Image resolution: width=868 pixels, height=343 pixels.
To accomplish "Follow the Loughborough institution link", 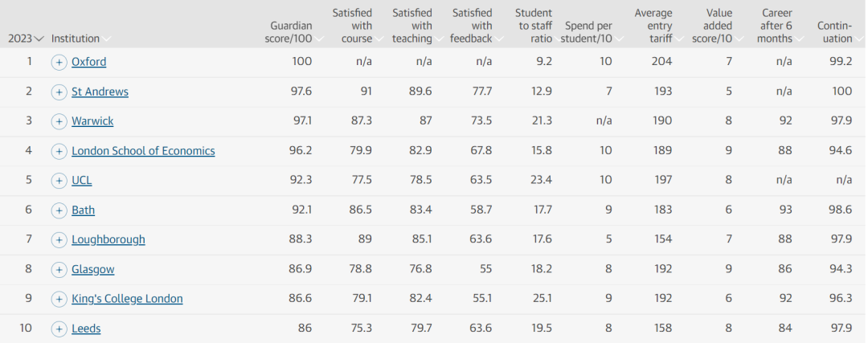I will 108,239.
